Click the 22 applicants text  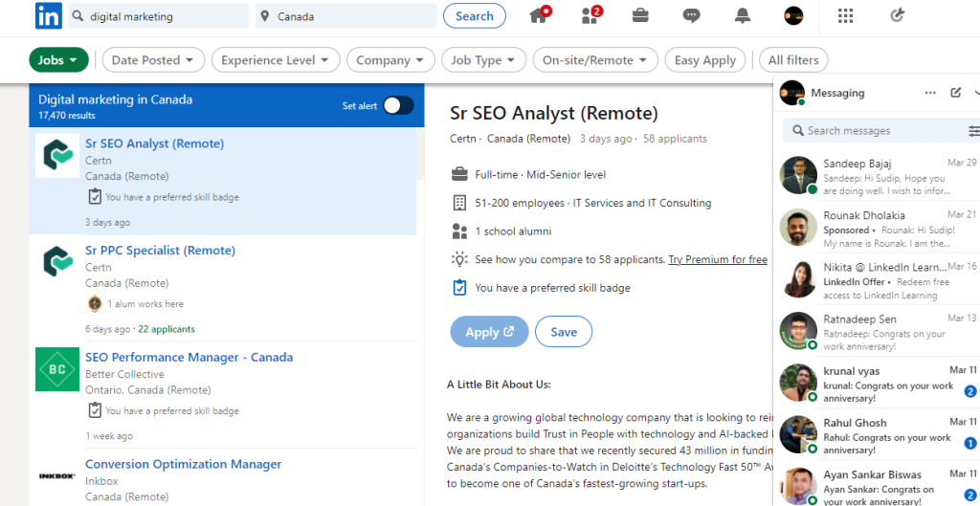tap(167, 329)
